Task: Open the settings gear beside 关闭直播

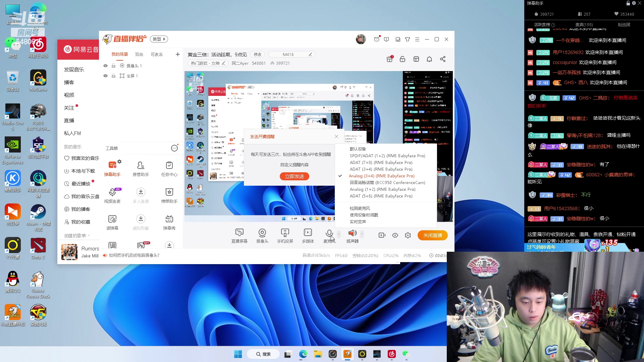Action: (408, 235)
